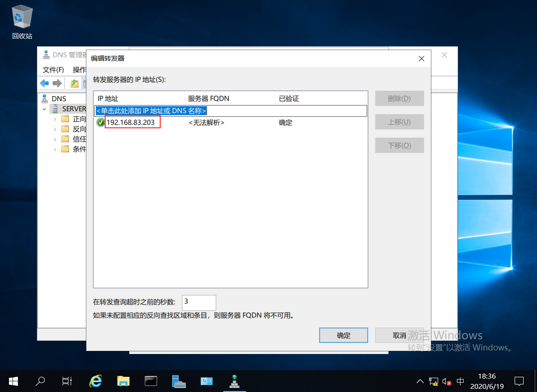Select the SERVER node in DNS tree
The width and height of the screenshot is (537, 392).
(74, 109)
